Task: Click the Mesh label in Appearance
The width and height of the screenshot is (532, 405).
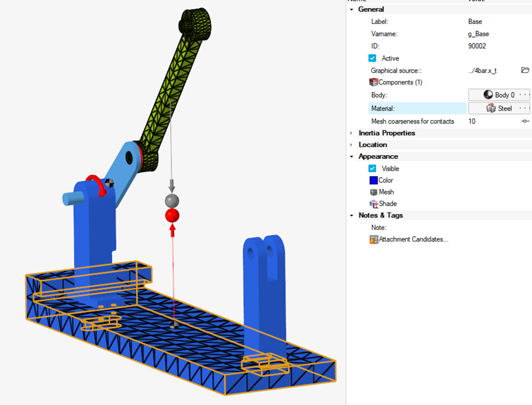Action: click(386, 192)
